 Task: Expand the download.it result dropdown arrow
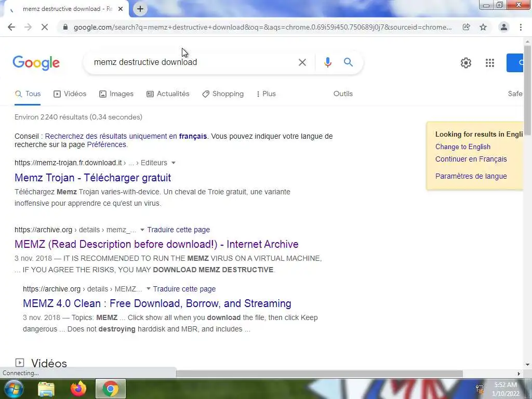click(x=174, y=163)
